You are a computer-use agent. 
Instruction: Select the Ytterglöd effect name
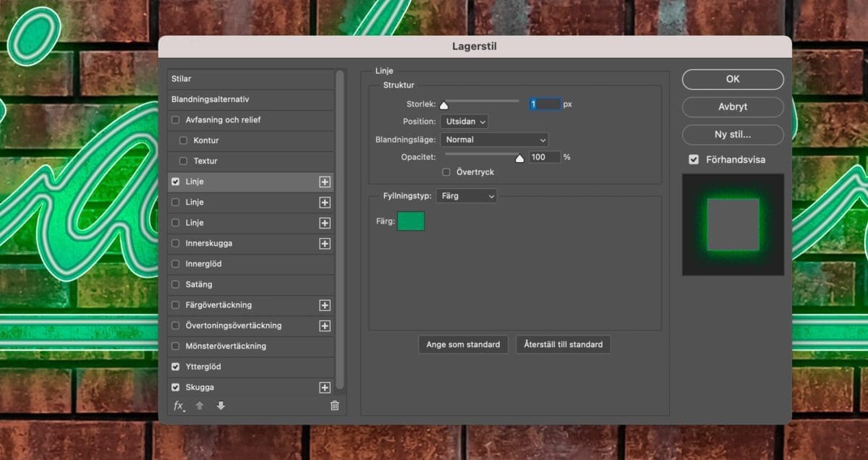[x=203, y=367]
